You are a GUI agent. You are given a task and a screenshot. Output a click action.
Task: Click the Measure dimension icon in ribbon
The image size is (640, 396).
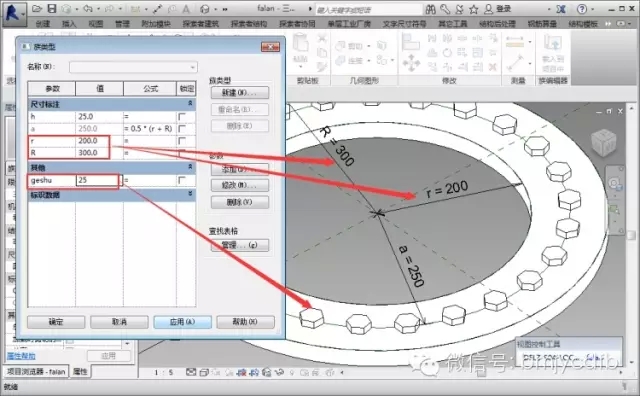[515, 41]
